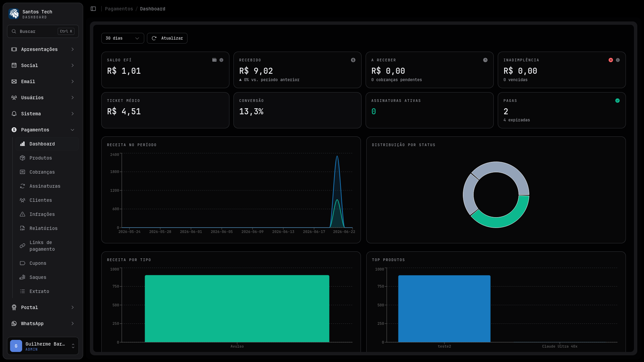Click the Email envelope icon
Screen dimensions: 644x362
(14, 81)
